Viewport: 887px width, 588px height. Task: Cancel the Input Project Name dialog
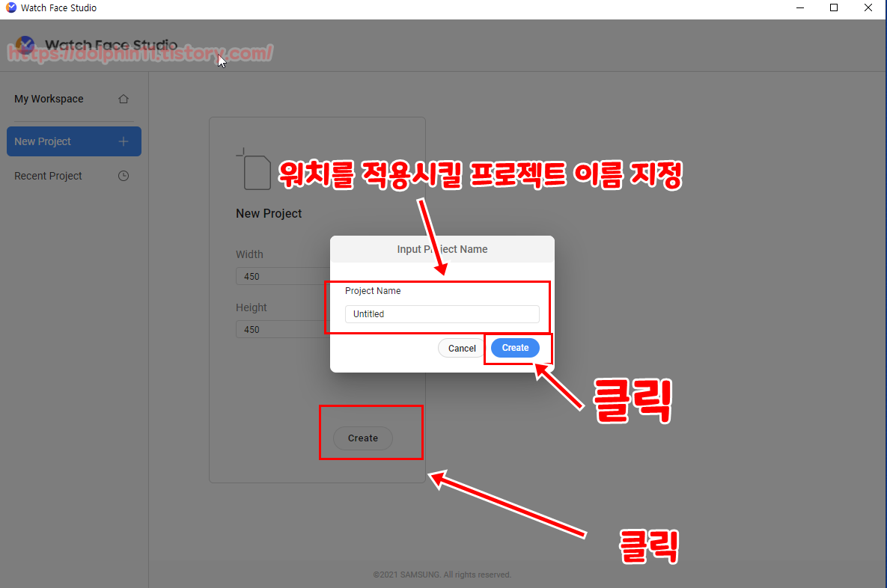[461, 349]
